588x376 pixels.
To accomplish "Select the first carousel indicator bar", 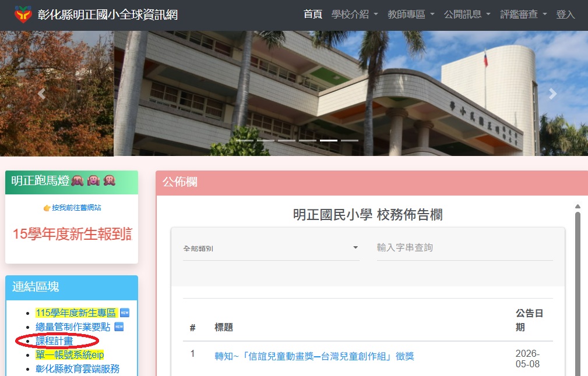I will pyautogui.click(x=245, y=140).
